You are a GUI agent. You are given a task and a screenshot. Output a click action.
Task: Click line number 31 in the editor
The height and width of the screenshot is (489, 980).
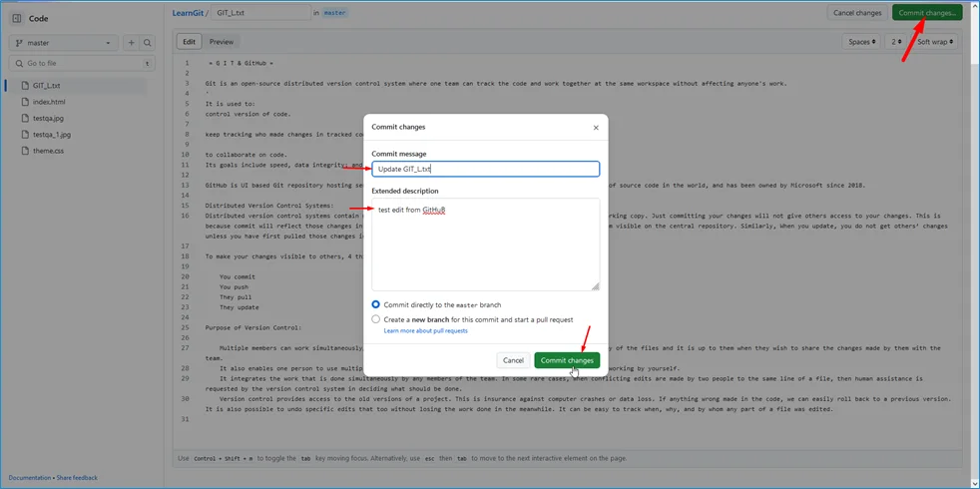185,419
